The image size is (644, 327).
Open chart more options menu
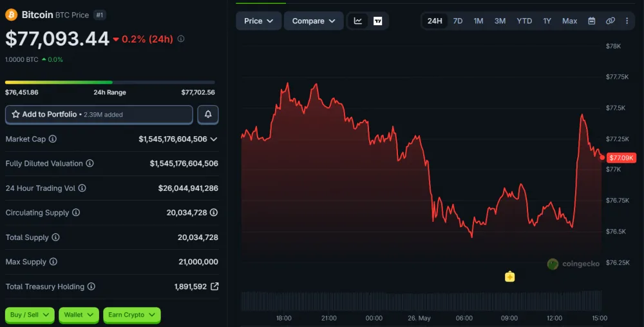coord(627,21)
